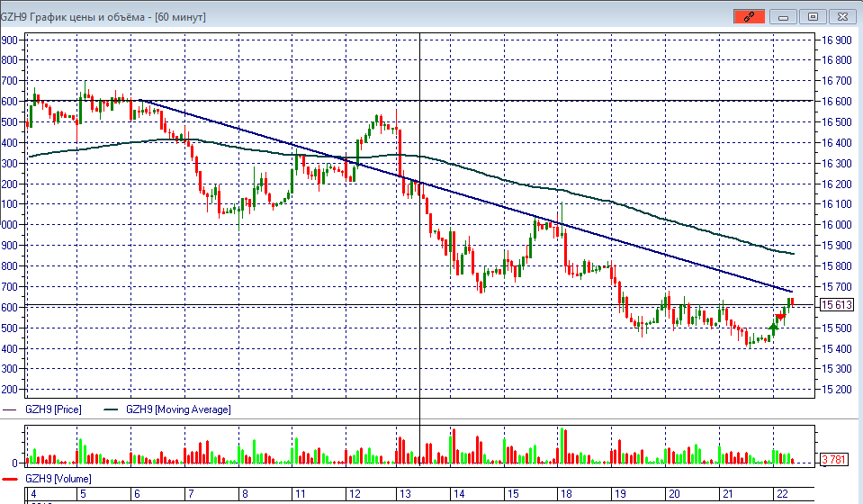Click the current price tag 15 613

coord(835,306)
